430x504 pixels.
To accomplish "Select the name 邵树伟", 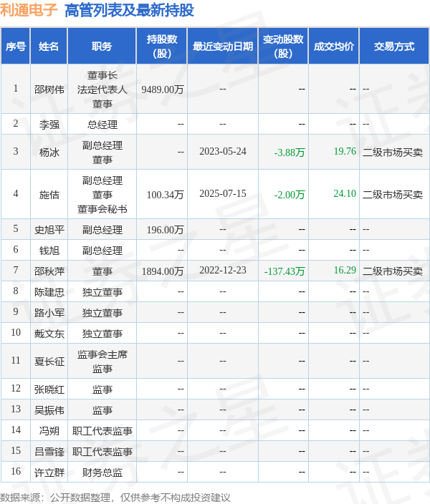I will tap(49, 89).
